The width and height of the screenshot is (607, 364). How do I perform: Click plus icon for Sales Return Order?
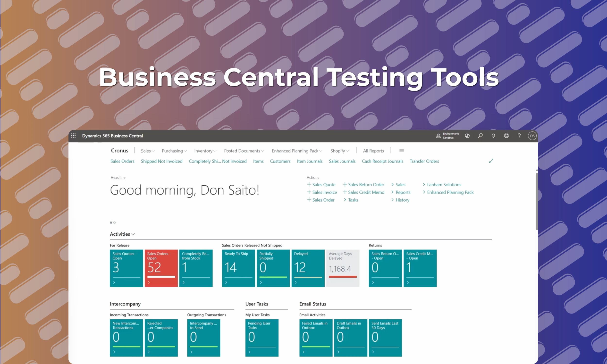345,184
